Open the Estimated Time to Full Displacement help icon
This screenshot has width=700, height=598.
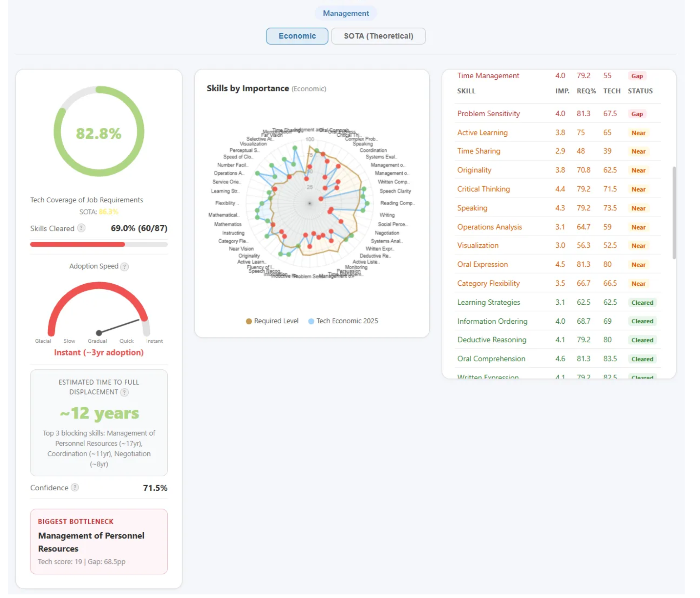click(x=124, y=392)
